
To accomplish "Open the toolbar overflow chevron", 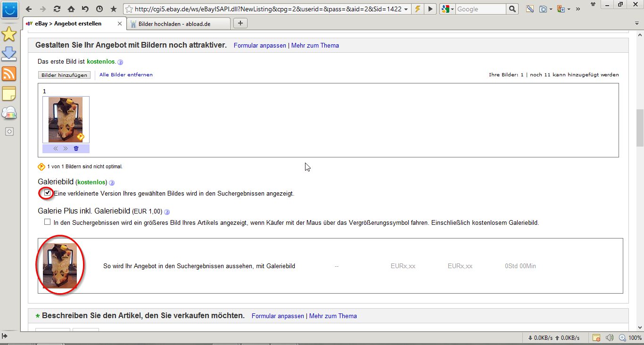I will tap(578, 8).
